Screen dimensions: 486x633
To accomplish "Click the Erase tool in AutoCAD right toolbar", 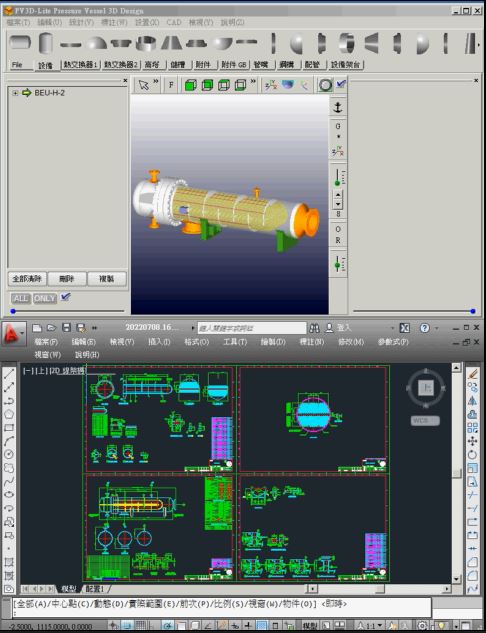I will click(x=472, y=374).
